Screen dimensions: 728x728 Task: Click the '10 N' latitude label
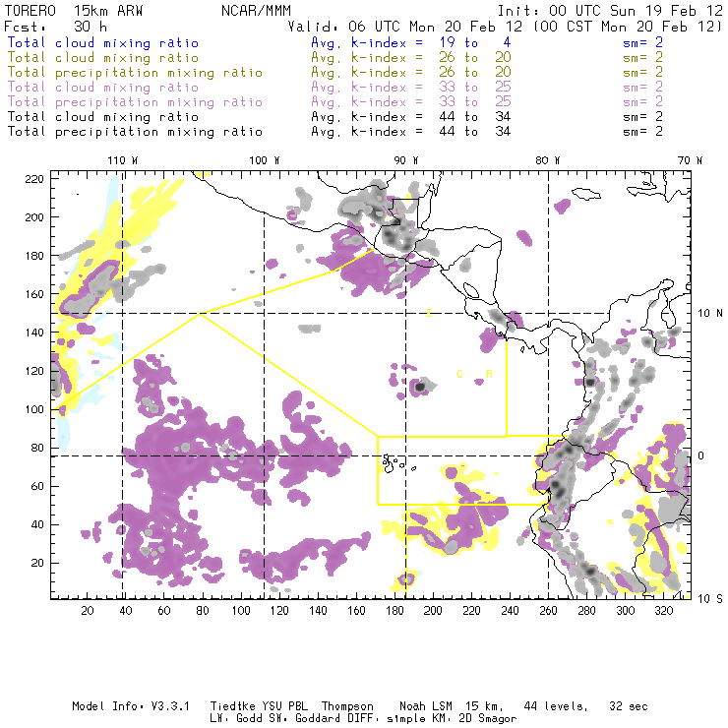point(710,314)
